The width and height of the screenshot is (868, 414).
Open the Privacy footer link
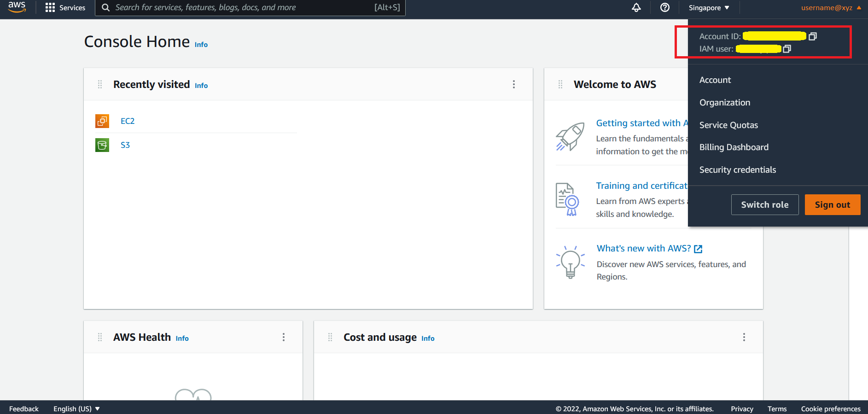click(x=742, y=408)
